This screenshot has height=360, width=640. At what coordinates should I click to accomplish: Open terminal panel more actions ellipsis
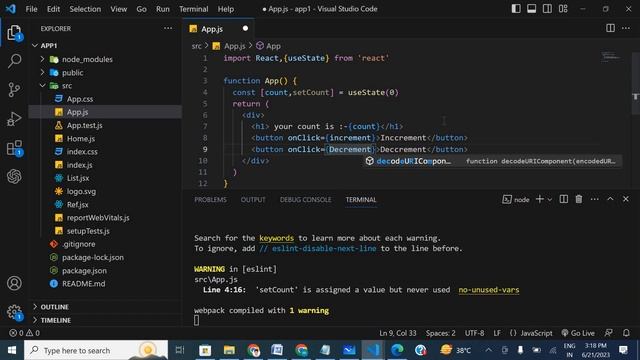[594, 199]
